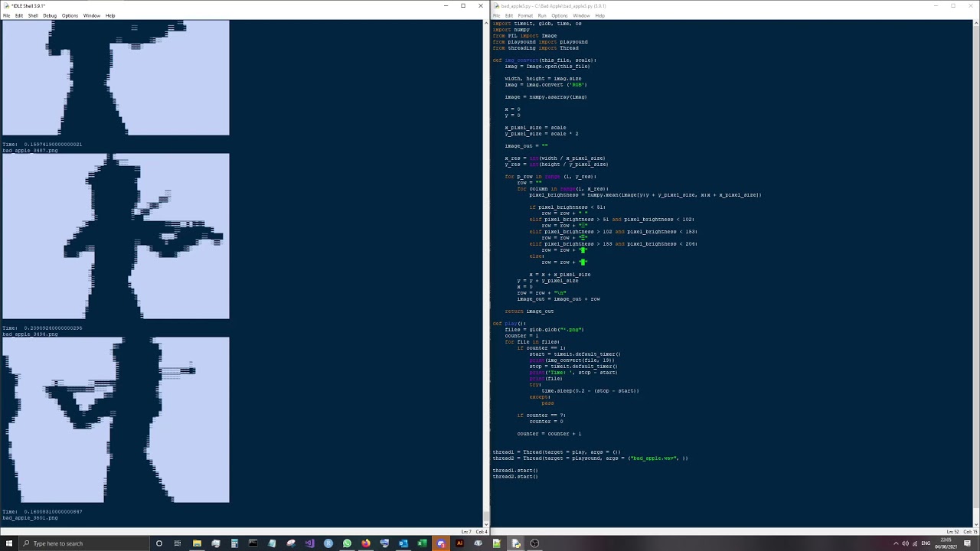Open File menu in bad_apple3.py editor
Viewport: 980px width, 551px height.
coord(496,15)
